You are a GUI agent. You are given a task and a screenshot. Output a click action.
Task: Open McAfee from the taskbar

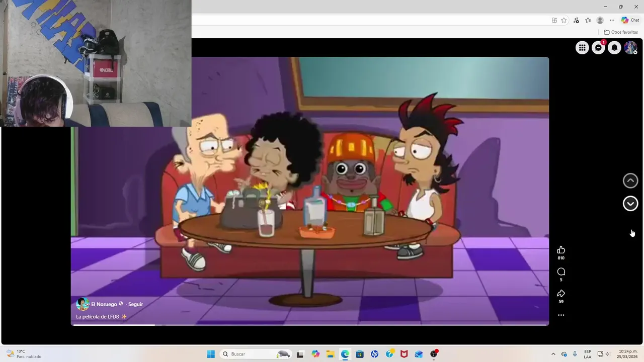[x=404, y=354]
